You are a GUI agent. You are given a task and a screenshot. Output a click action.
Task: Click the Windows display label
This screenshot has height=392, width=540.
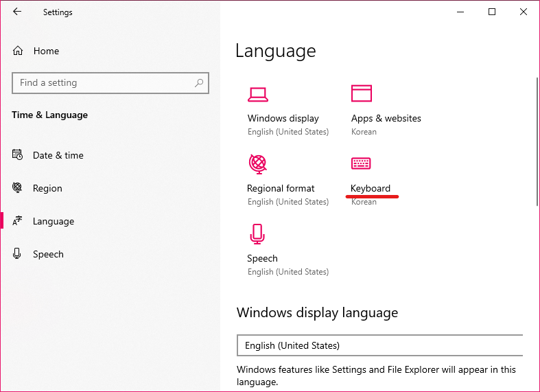283,118
